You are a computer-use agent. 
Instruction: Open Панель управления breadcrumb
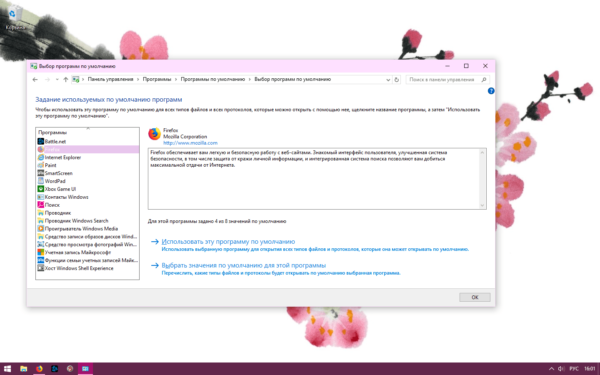point(110,80)
